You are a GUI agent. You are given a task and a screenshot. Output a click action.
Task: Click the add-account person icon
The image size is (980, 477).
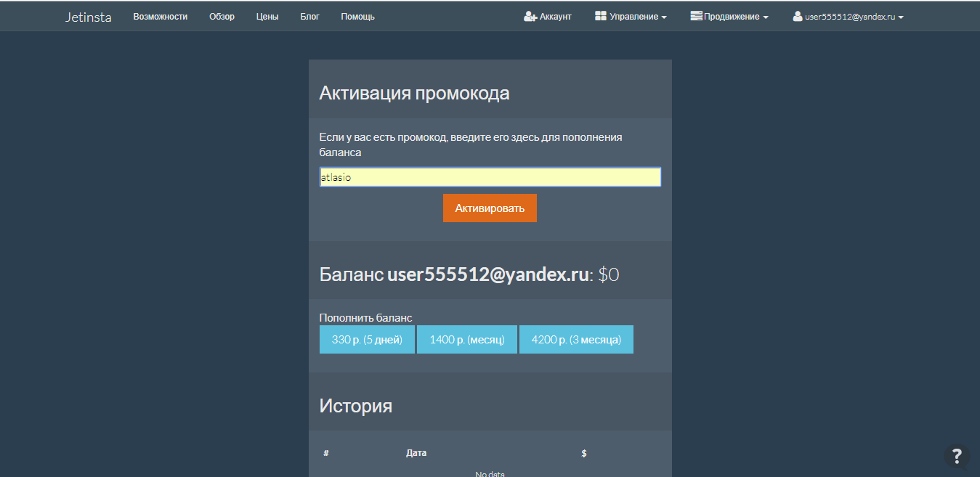[530, 17]
